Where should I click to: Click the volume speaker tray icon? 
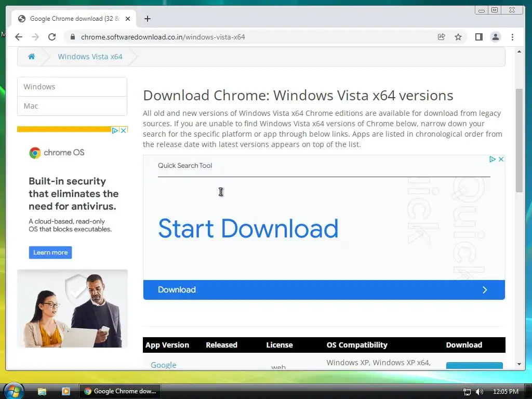(479, 392)
